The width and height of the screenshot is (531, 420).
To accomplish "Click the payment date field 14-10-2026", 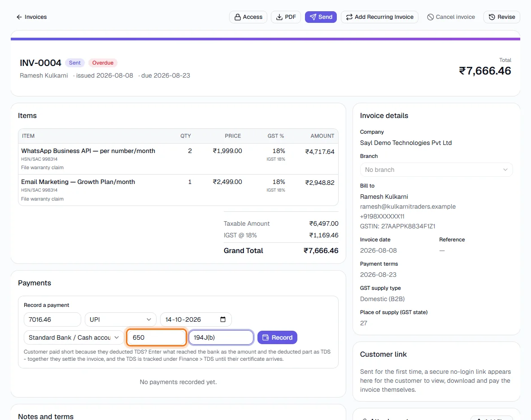I will pos(196,319).
